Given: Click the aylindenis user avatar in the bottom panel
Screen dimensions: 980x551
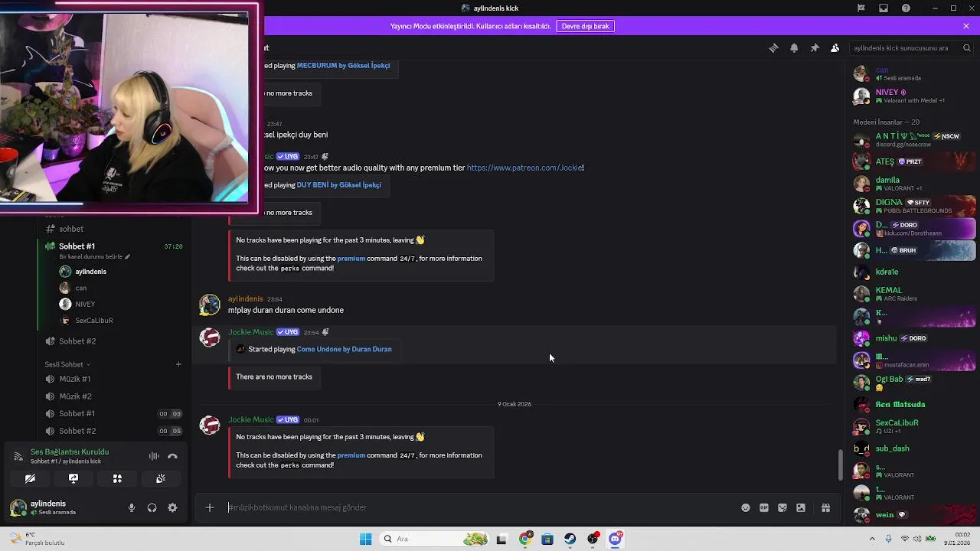Looking at the screenshot, I should [x=18, y=507].
